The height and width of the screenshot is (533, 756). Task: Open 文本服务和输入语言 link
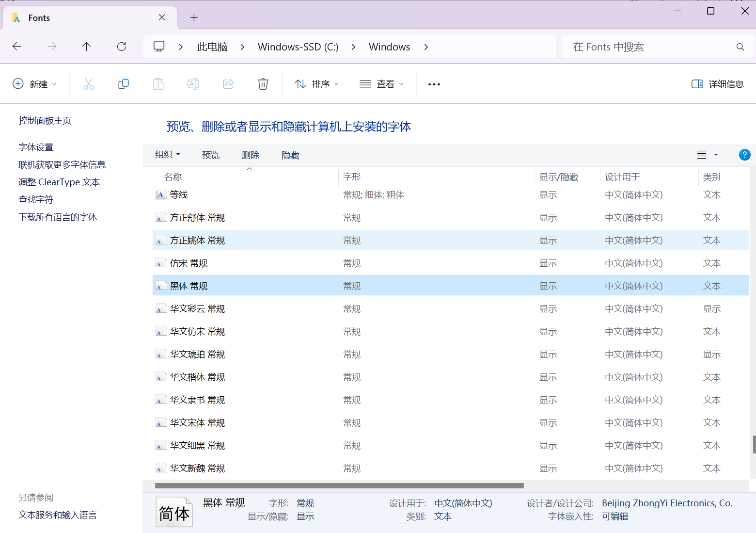point(58,515)
